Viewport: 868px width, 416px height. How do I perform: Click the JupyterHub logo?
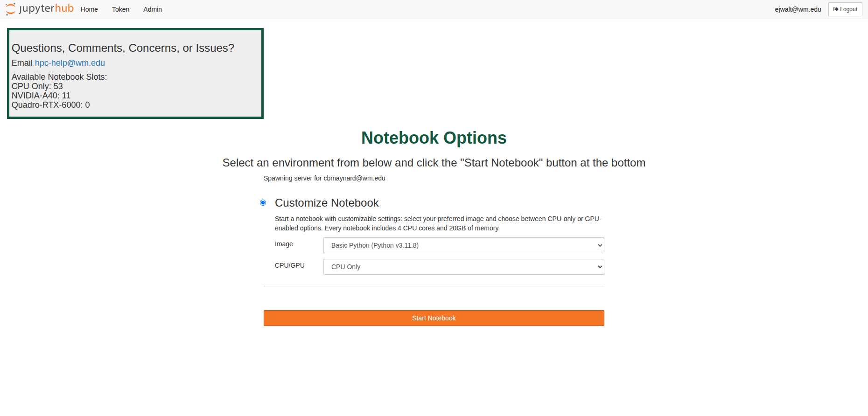pyautogui.click(x=40, y=9)
